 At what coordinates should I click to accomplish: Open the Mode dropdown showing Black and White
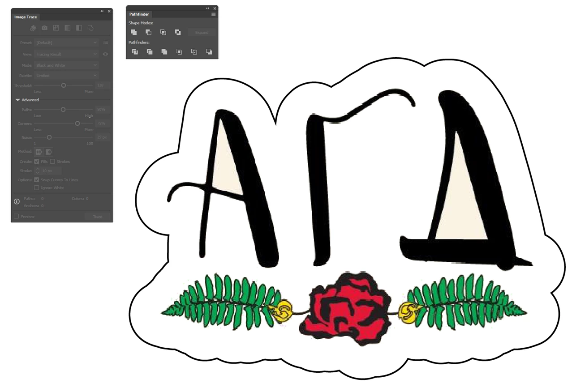[66, 65]
